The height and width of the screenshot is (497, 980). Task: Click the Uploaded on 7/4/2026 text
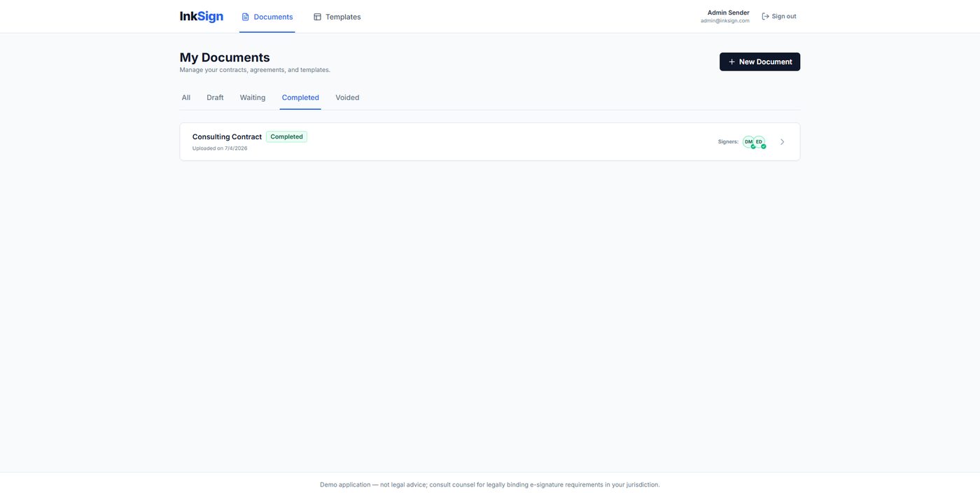[220, 148]
